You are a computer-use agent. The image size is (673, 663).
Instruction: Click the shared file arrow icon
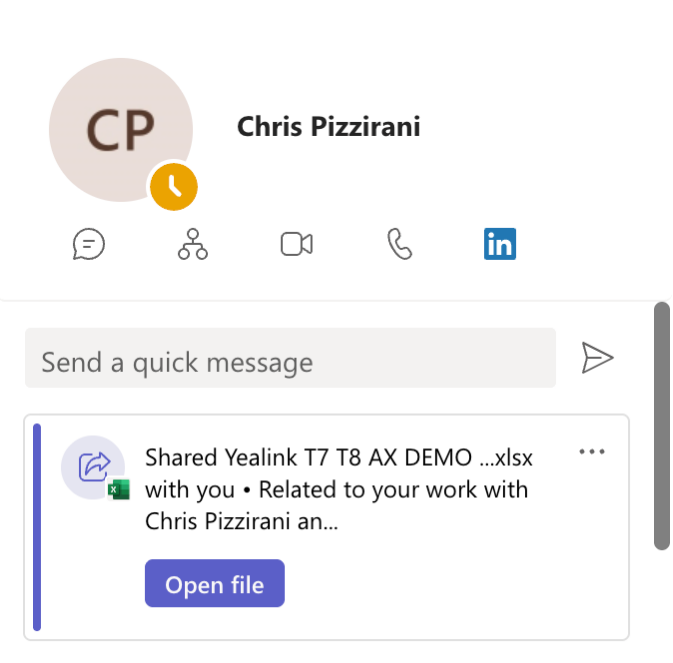tap(94, 466)
